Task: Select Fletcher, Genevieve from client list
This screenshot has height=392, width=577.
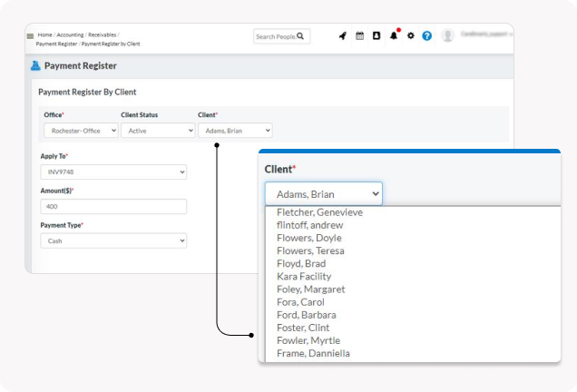Action: pos(318,212)
